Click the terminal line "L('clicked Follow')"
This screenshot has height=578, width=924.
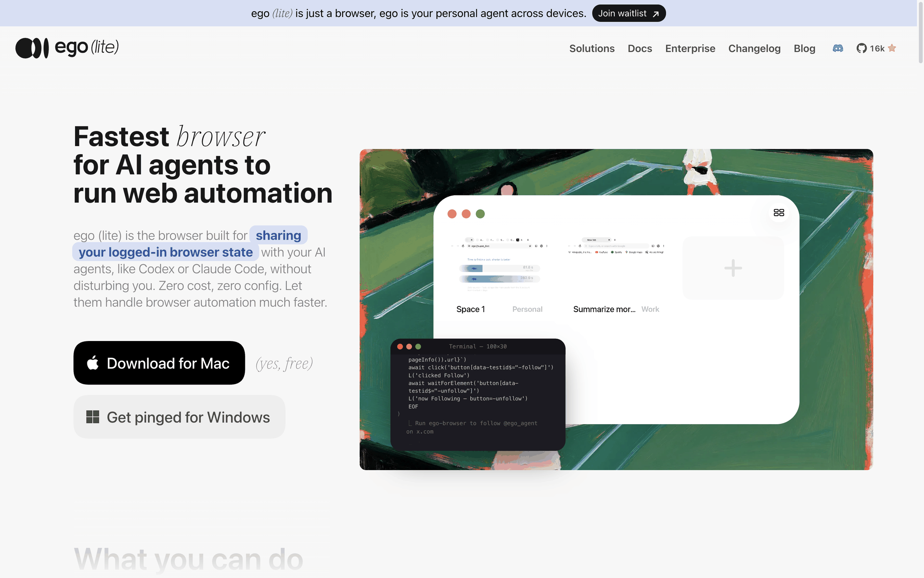[439, 375]
